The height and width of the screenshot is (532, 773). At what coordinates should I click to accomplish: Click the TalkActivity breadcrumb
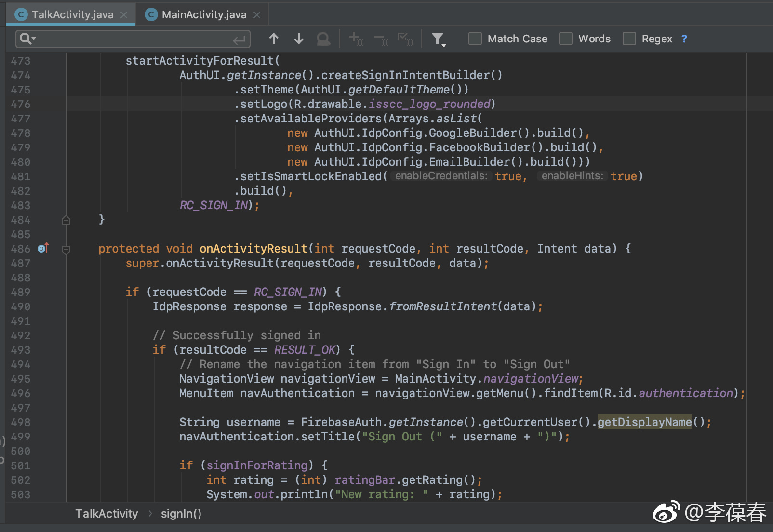point(107,514)
